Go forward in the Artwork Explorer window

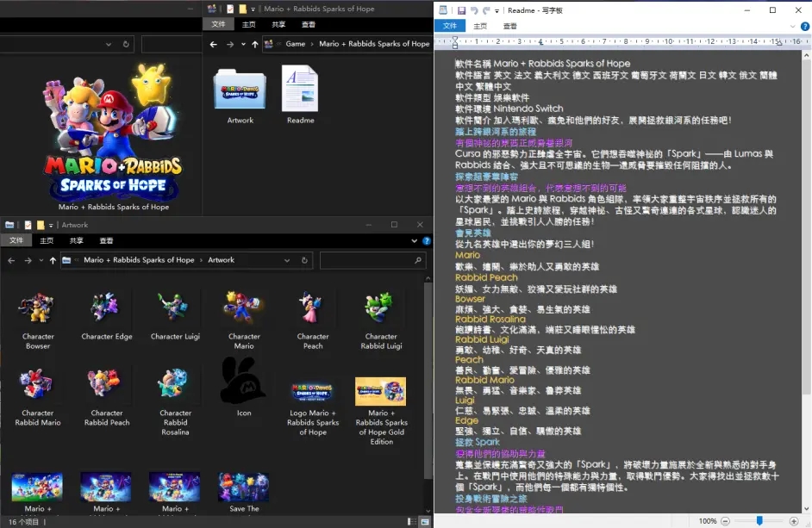(27, 259)
